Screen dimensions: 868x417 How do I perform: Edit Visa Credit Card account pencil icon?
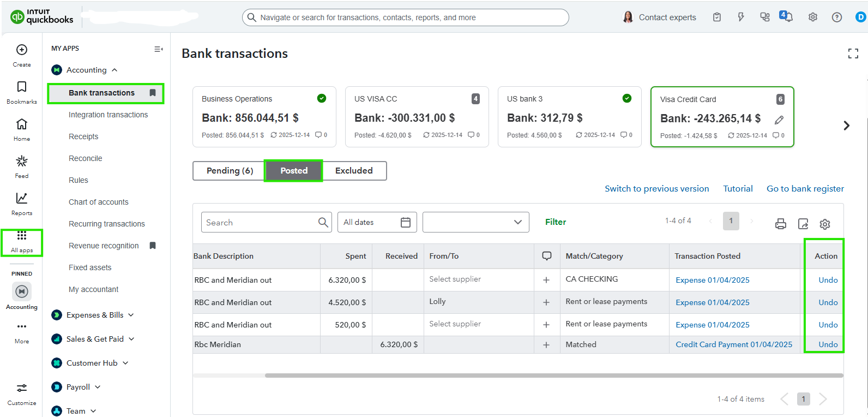779,120
